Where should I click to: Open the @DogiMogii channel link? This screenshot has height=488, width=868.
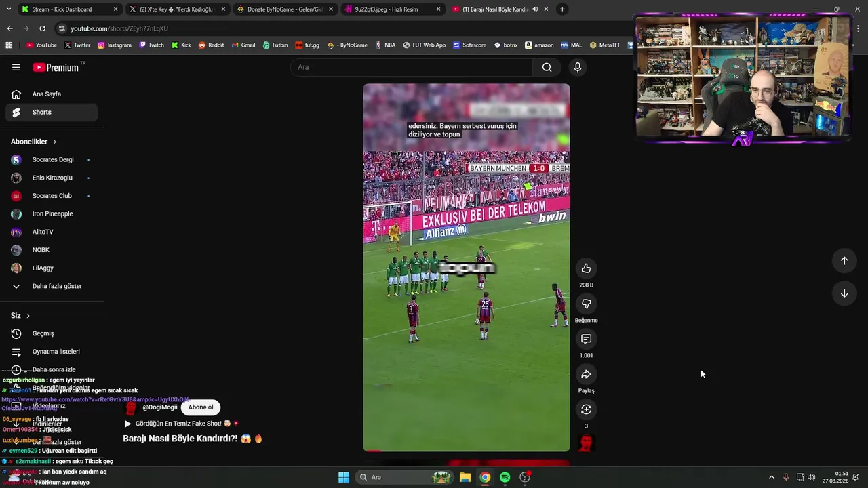(159, 407)
